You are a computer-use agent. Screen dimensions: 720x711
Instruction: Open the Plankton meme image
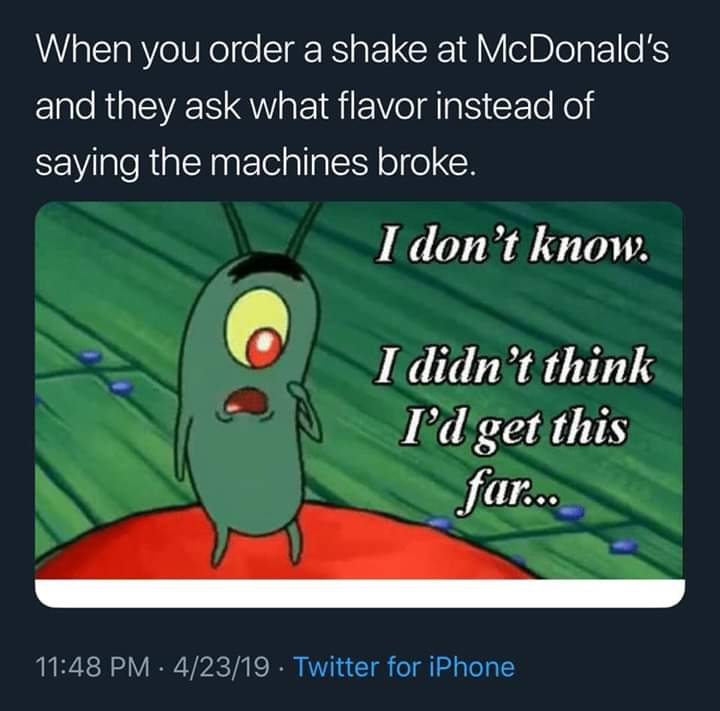(x=360, y=404)
